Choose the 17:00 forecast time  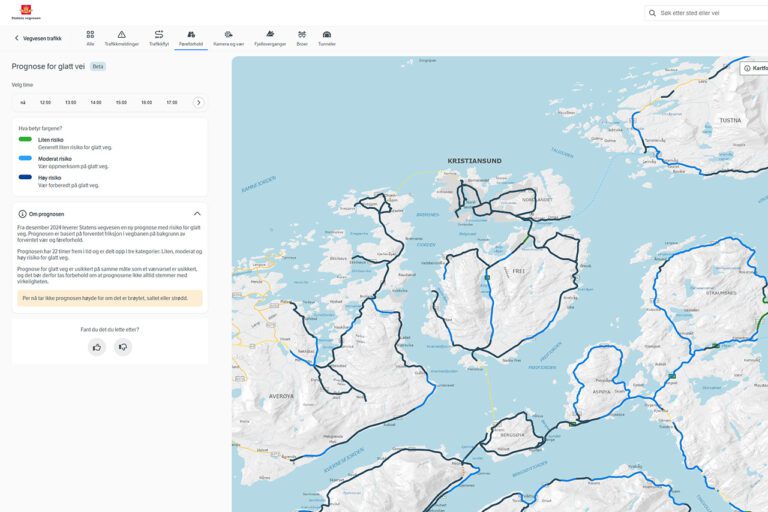point(171,102)
